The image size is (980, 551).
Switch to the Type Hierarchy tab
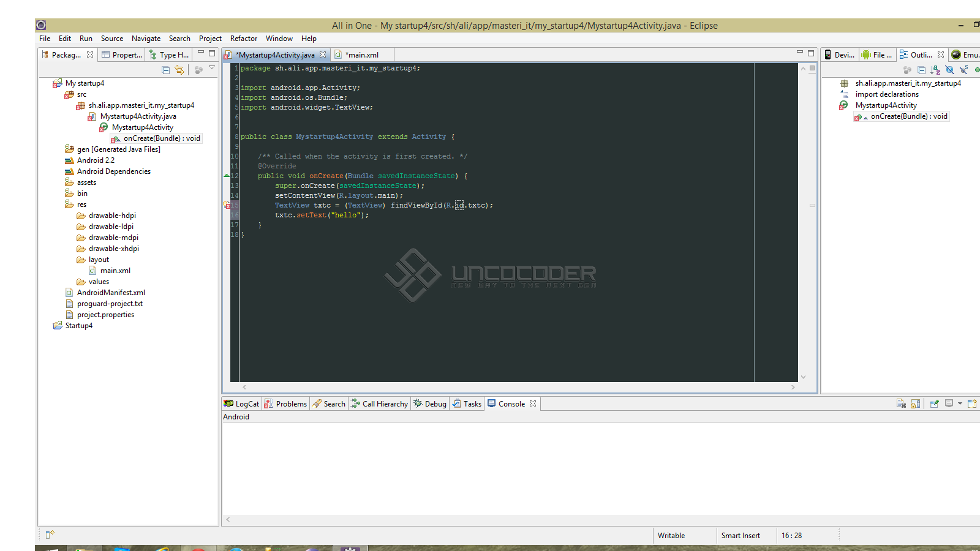point(170,54)
